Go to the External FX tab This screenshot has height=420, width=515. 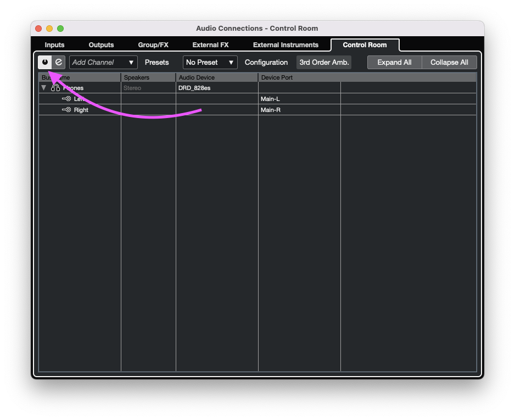point(210,45)
